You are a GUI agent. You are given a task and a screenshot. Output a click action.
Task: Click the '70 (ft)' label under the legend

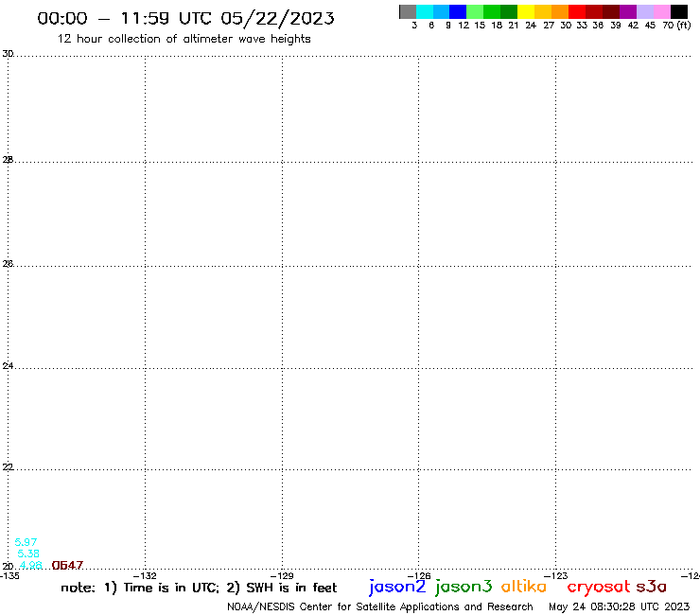[x=676, y=26]
